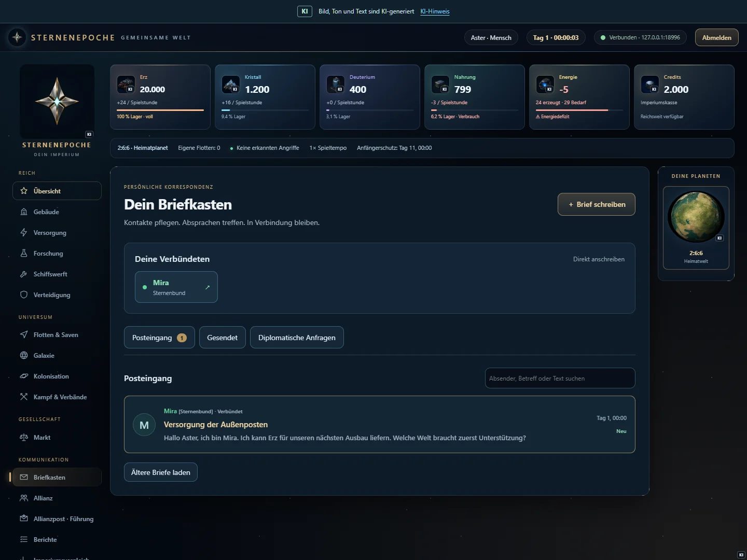The width and height of the screenshot is (747, 560).
Task: Open Markt via the scales icon
Action: click(24, 437)
